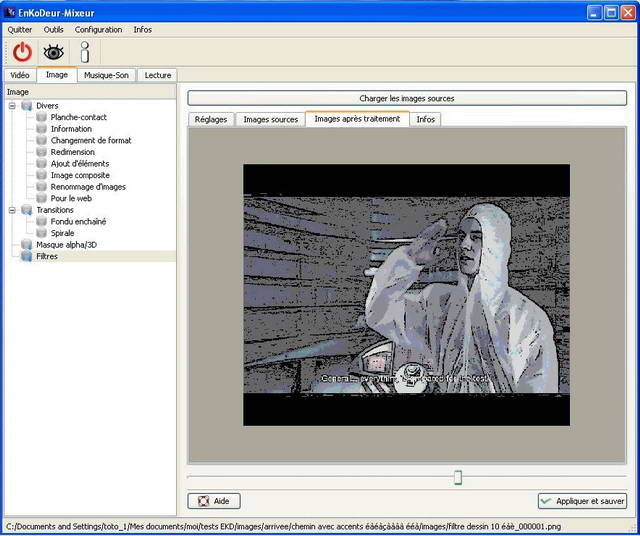Select Fondu enchaîné transition

[x=78, y=222]
